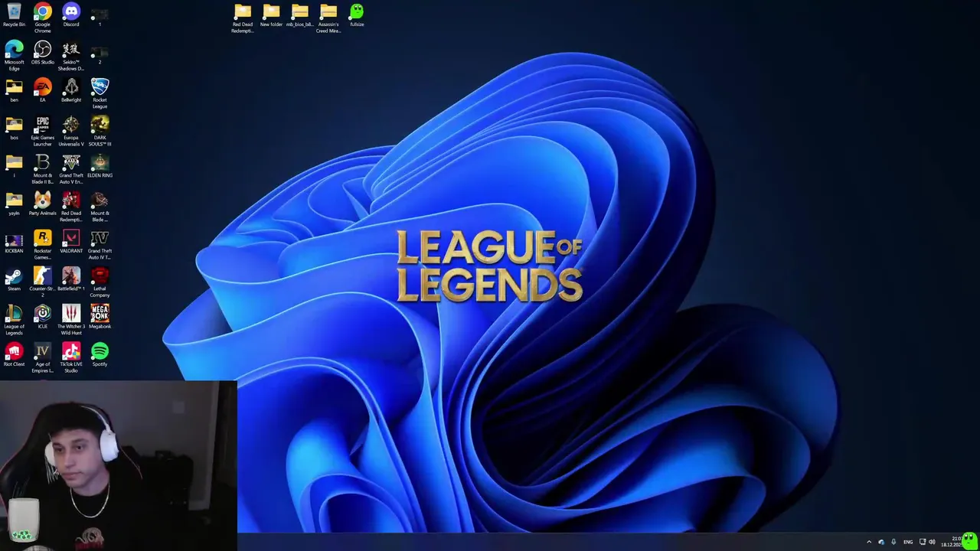Select the Sekiro Shadows Die Twice icon
Image resolution: width=980 pixels, height=551 pixels.
(x=71, y=56)
